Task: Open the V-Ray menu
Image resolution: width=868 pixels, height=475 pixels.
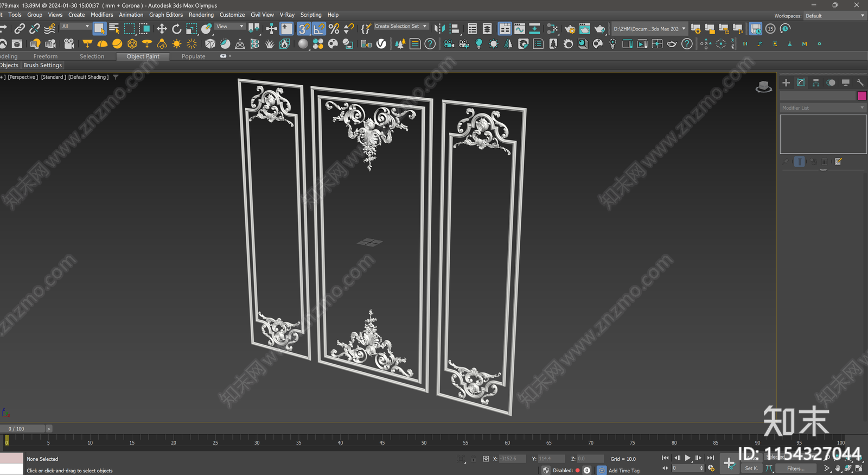Action: tap(287, 15)
